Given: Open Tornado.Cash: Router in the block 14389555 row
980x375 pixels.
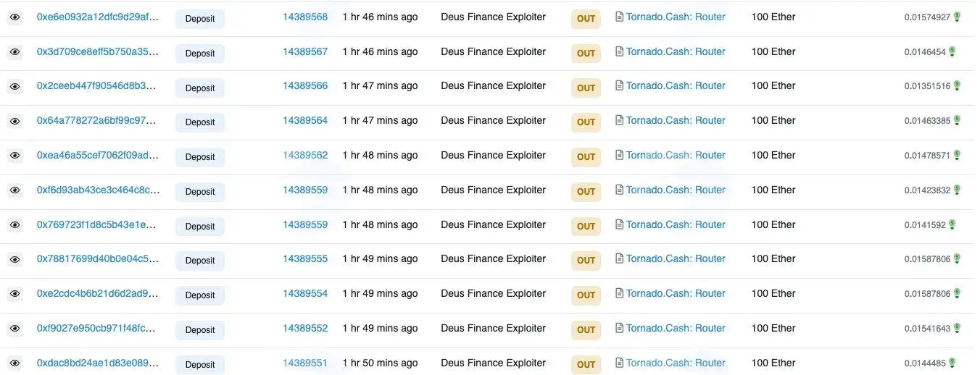Looking at the screenshot, I should click(x=676, y=258).
